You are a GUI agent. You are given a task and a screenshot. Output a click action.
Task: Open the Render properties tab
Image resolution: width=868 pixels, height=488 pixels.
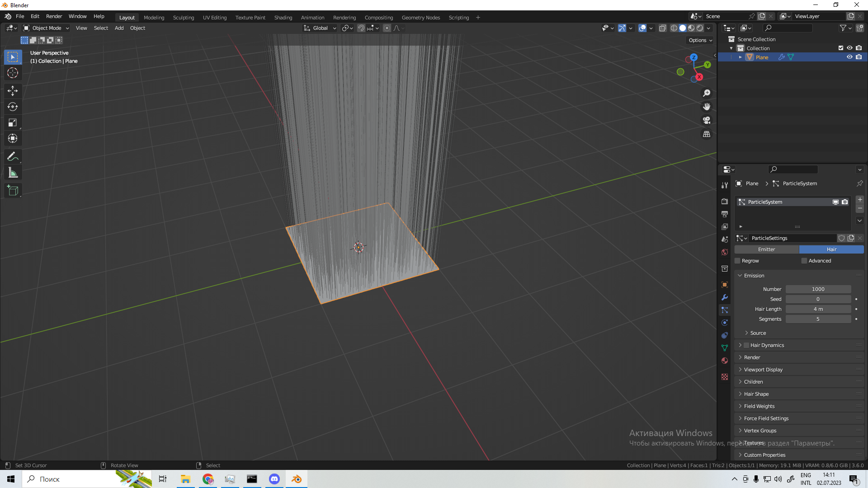coord(725,201)
